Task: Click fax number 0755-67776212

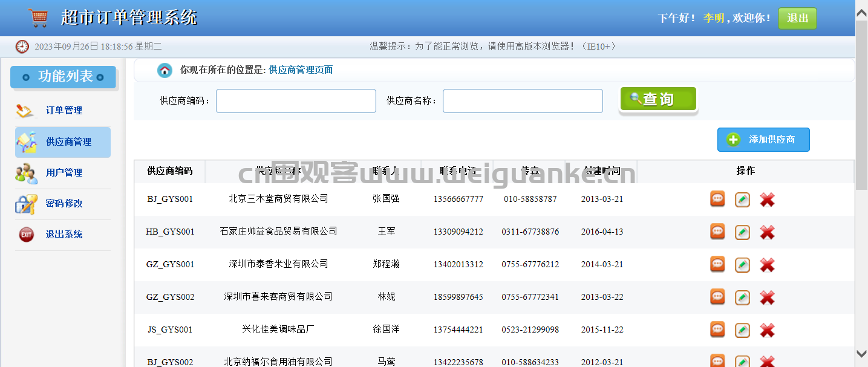Action: [530, 264]
